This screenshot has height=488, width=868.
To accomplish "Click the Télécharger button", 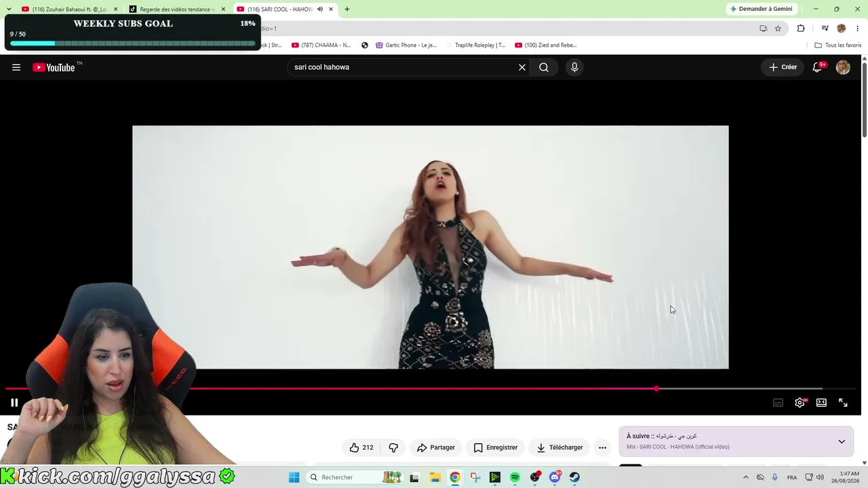I will point(560,447).
